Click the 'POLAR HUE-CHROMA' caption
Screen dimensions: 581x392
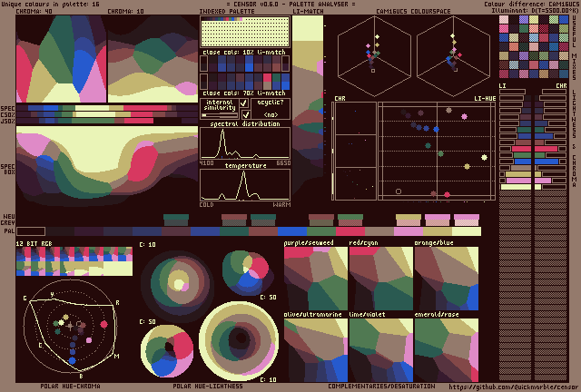(70, 386)
